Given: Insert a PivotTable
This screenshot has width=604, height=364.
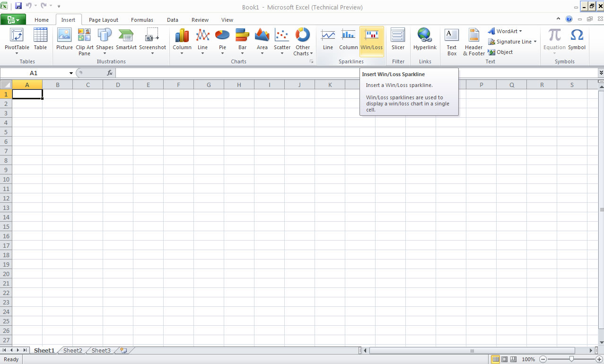Looking at the screenshot, I should point(17,42).
